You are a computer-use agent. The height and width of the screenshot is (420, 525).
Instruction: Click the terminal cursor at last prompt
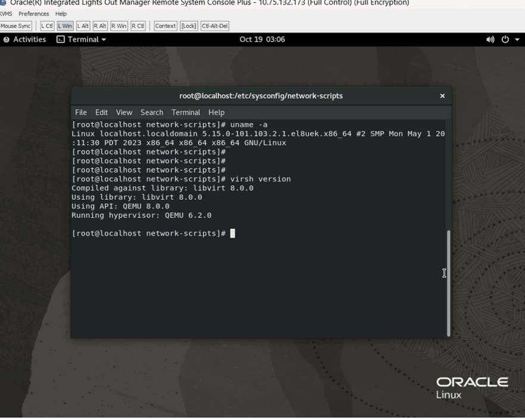tap(233, 233)
